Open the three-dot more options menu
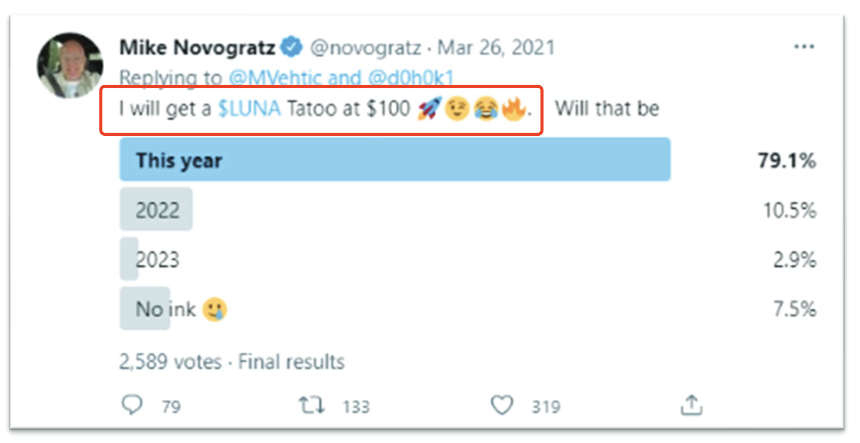860x443 pixels. (803, 47)
